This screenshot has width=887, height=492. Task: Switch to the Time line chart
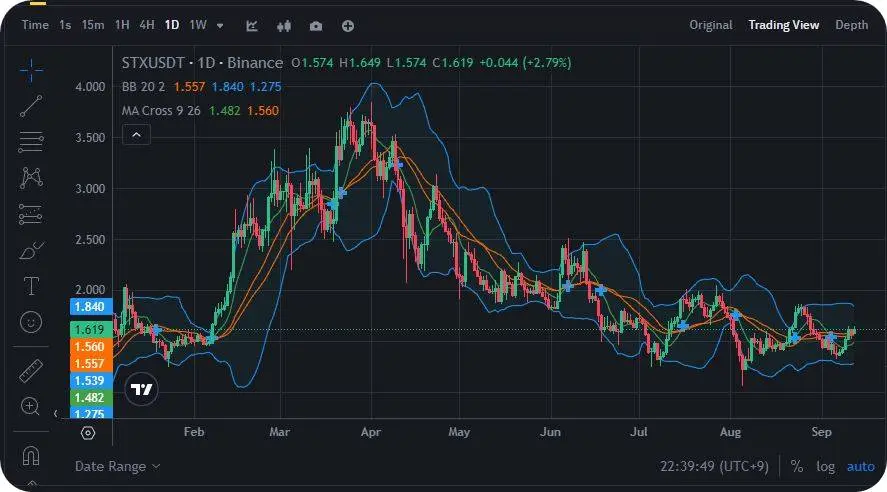point(35,25)
